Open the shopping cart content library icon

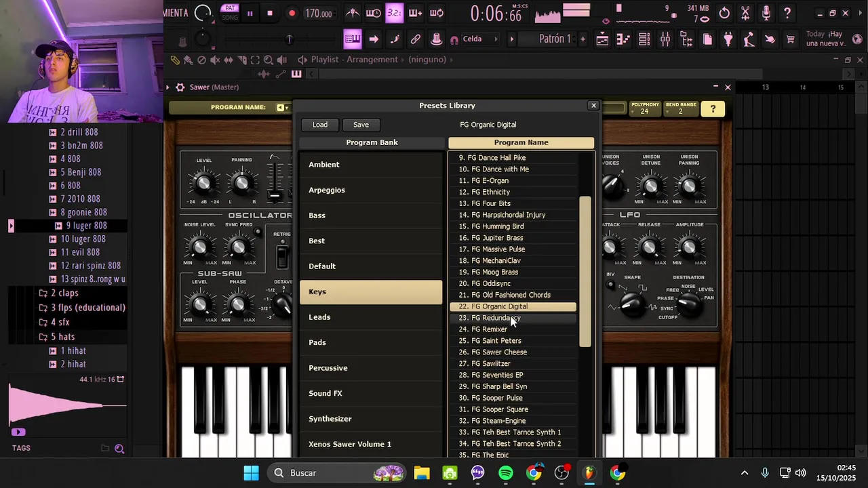(x=790, y=39)
